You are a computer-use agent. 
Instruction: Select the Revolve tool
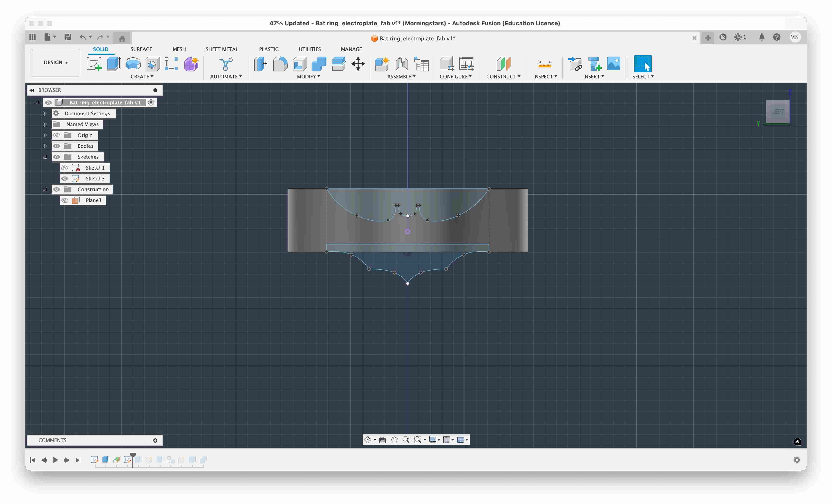[x=133, y=64]
